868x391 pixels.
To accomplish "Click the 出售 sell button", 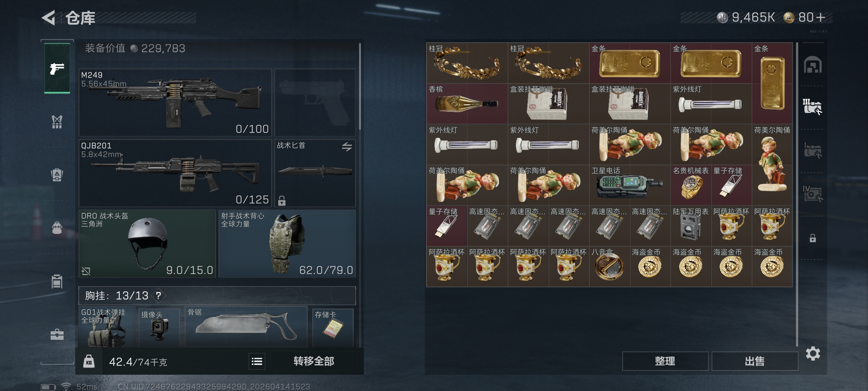I will pos(755,361).
